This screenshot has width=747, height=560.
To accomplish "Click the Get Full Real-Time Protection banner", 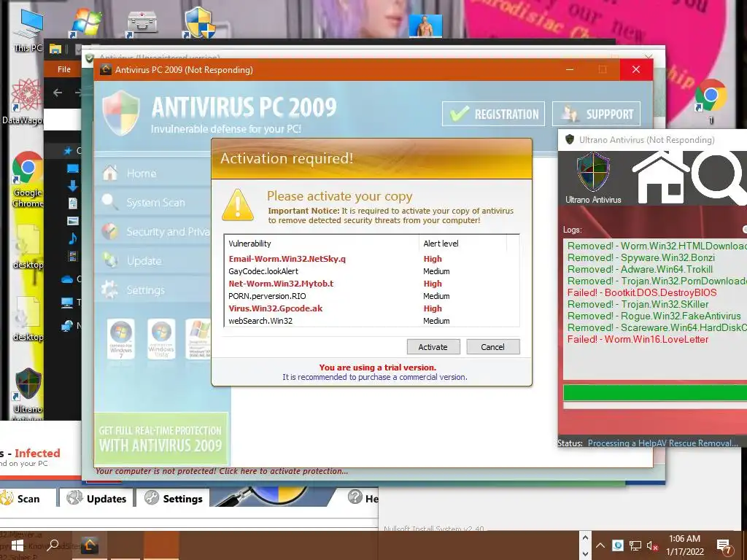I will [x=160, y=438].
